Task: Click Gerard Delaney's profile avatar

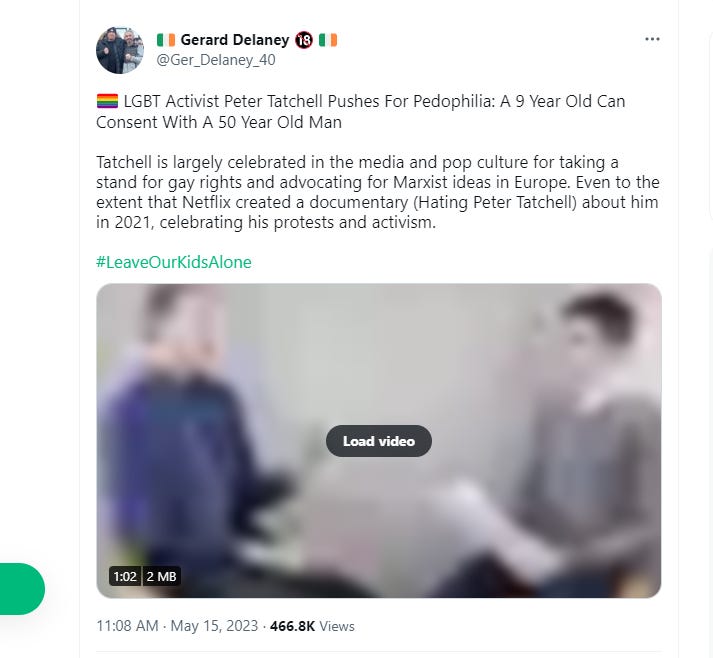Action: click(x=120, y=50)
